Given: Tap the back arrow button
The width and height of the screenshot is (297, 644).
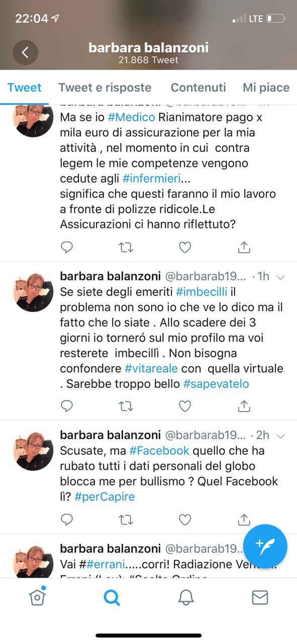Looking at the screenshot, I should [25, 52].
